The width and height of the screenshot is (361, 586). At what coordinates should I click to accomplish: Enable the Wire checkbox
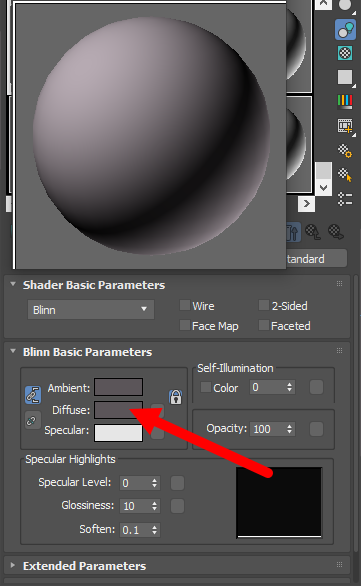185,305
